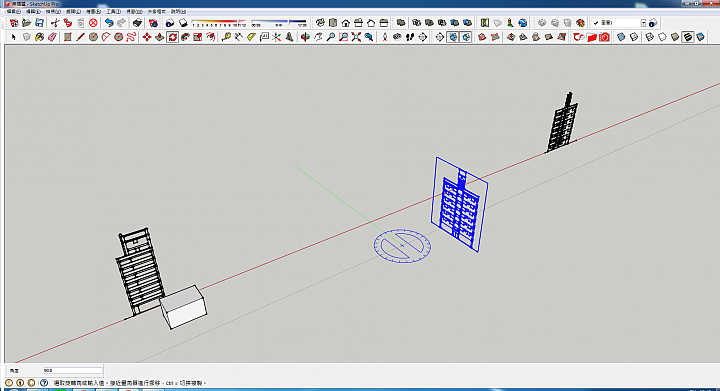The height and width of the screenshot is (391, 720).
Task: Choose the Follow Me tool
Action: (x=185, y=37)
